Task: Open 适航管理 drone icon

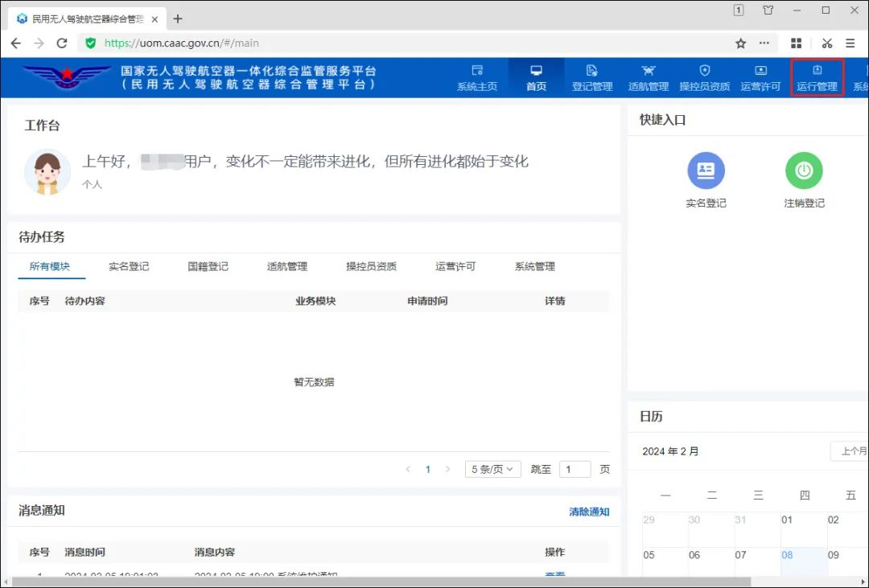Action: point(648,78)
